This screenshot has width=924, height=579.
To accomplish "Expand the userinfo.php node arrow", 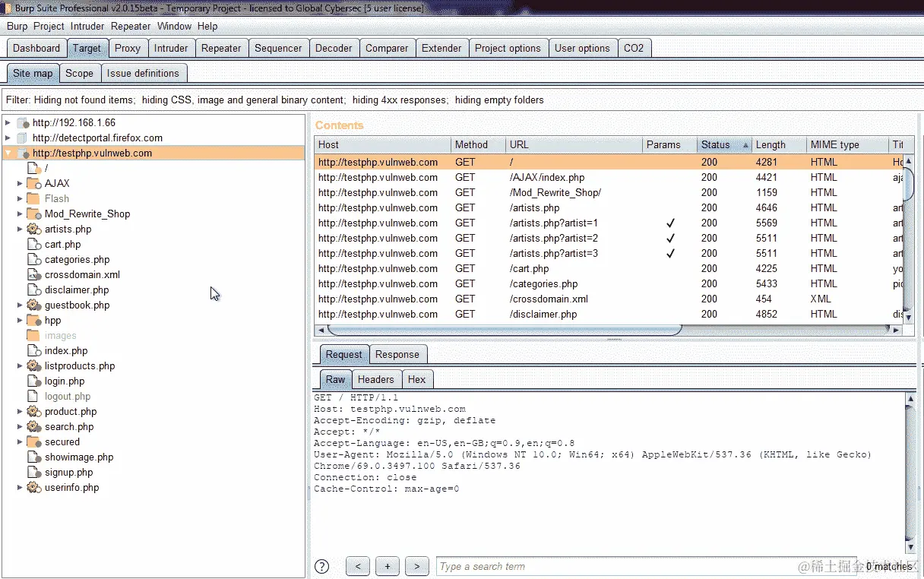I will point(20,487).
